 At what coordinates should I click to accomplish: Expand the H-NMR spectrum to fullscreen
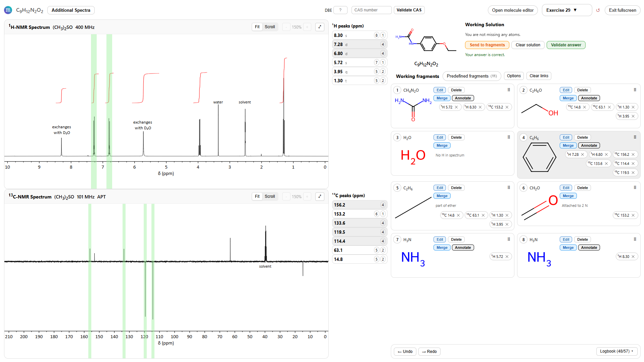pos(320,27)
